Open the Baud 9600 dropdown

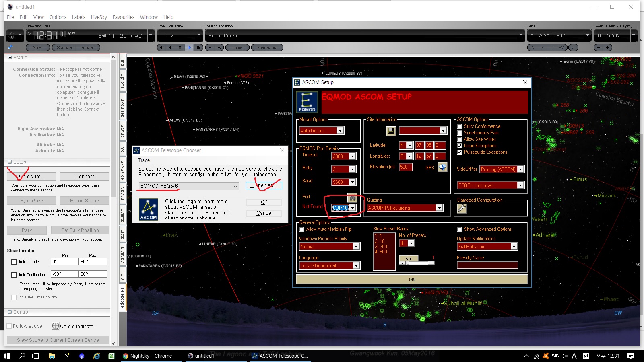click(352, 182)
